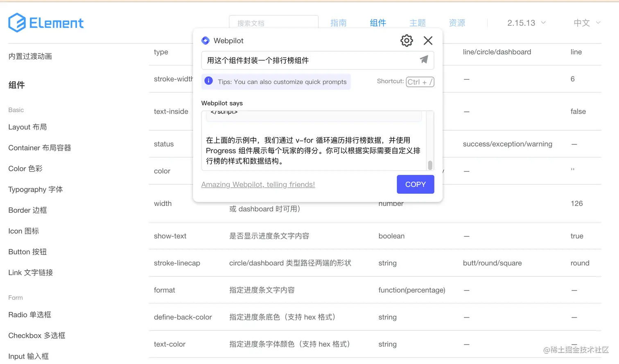This screenshot has width=619, height=364.
Task: Click the stroke-width parameter cell
Action: pyautogui.click(x=174, y=79)
